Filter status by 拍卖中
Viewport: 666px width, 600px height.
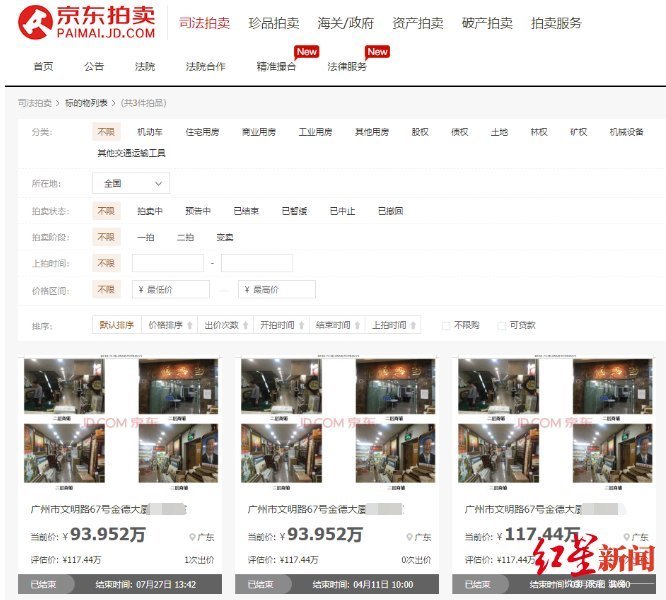[150, 211]
